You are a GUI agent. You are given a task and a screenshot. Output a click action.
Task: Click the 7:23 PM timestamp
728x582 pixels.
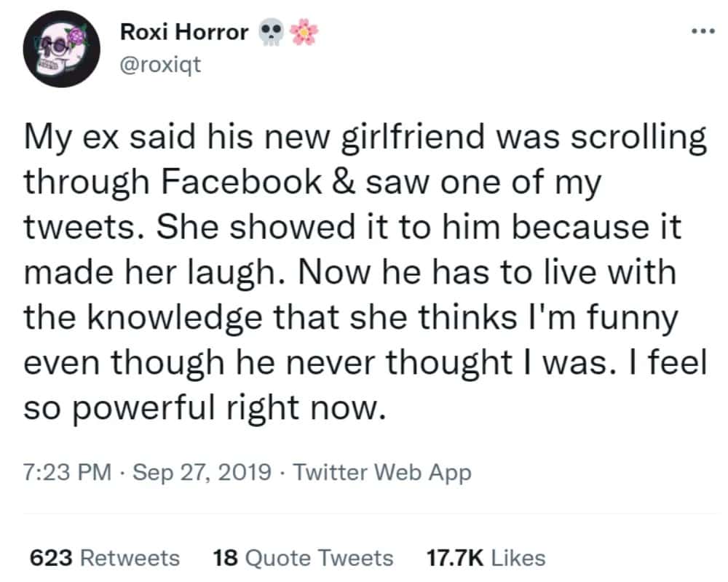pos(68,473)
